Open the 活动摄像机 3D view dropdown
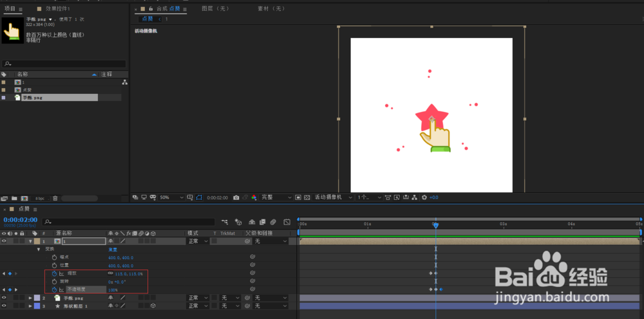Viewport: 644px width, 319px height. coord(333,197)
